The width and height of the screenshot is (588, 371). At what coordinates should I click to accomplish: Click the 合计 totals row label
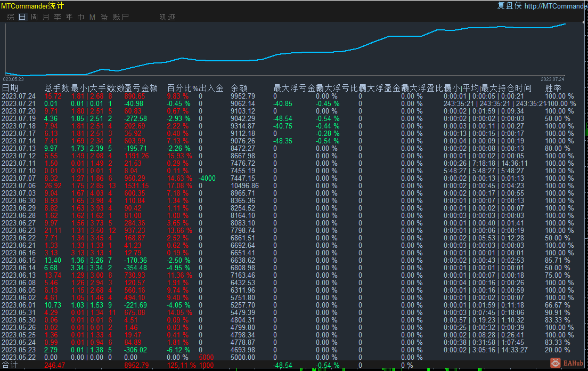(x=10, y=365)
